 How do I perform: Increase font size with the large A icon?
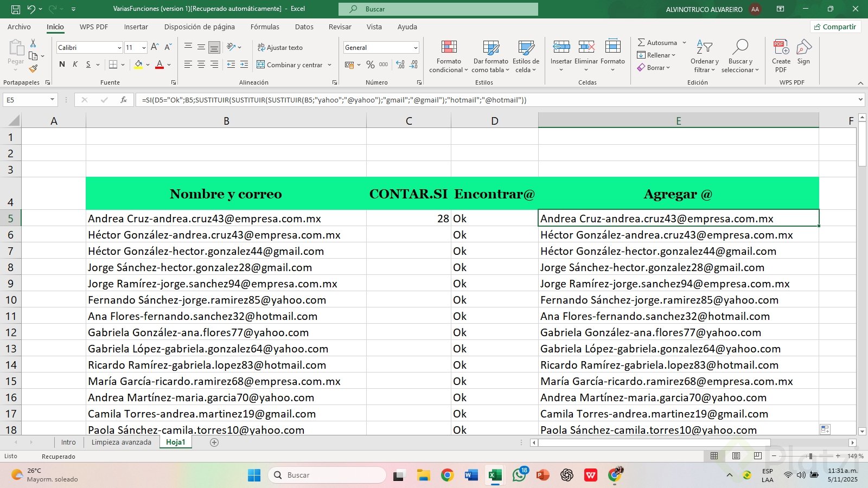pos(155,47)
